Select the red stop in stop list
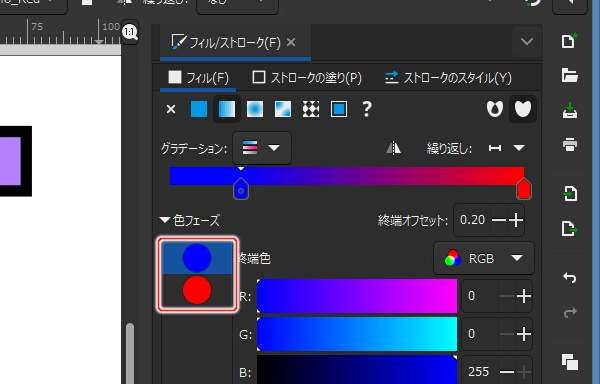 coord(197,290)
